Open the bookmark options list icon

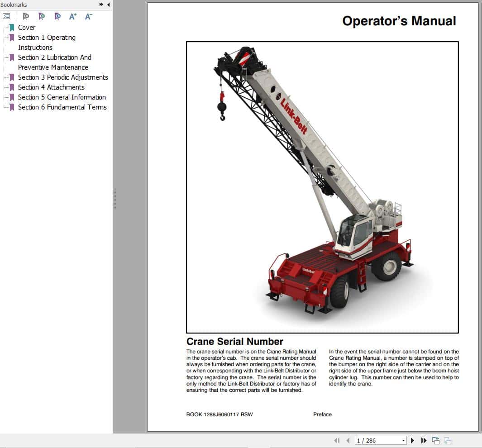[x=6, y=15]
